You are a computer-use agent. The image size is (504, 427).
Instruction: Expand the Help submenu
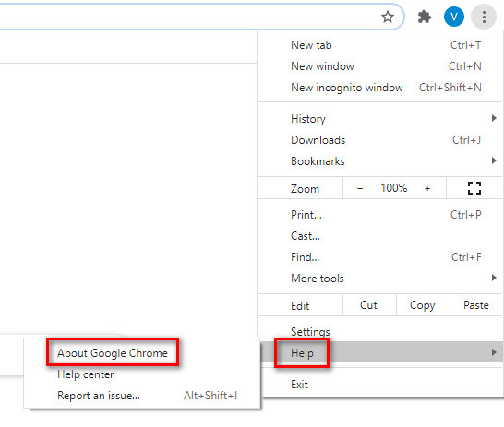pos(381,352)
